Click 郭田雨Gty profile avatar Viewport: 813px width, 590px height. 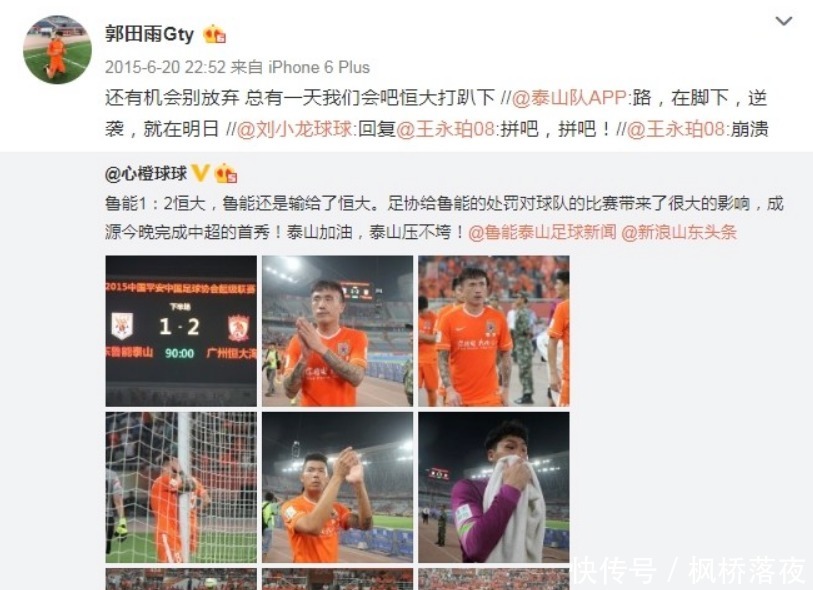pyautogui.click(x=58, y=49)
